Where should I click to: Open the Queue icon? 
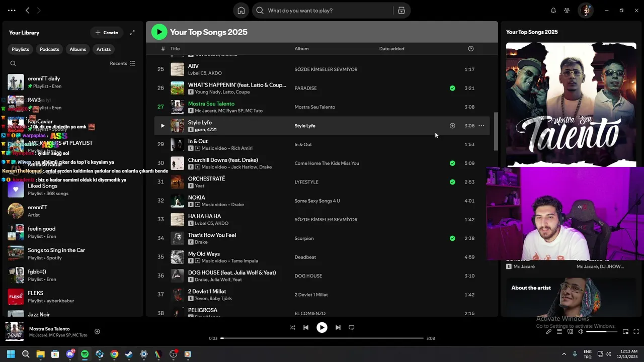pyautogui.click(x=559, y=332)
